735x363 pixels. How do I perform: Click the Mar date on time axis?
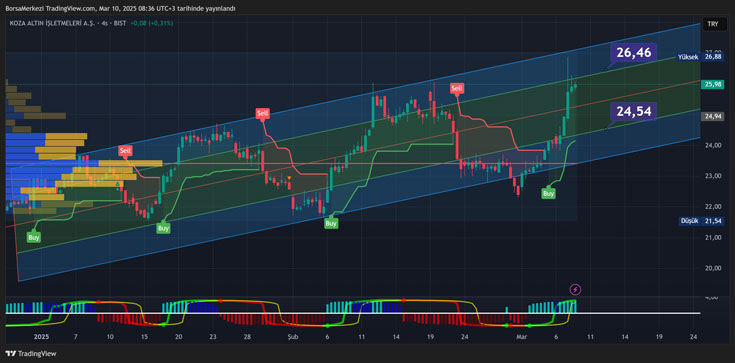[x=521, y=337]
